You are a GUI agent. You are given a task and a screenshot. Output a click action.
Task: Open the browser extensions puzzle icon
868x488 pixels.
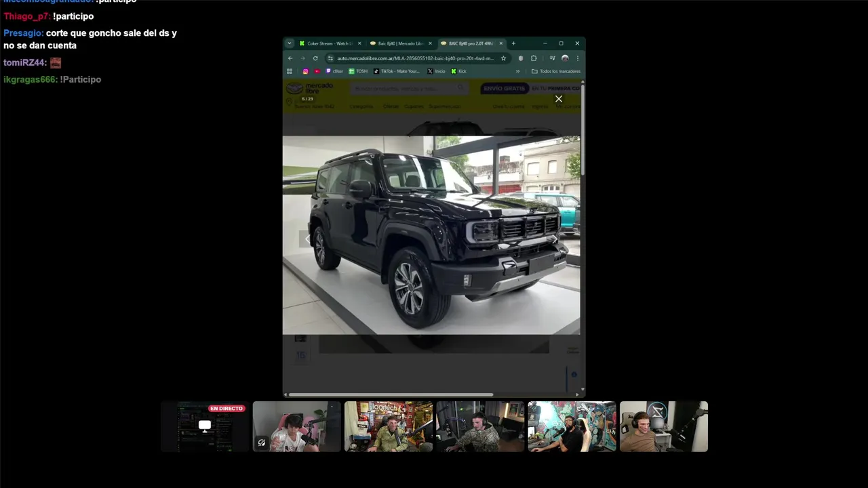534,58
